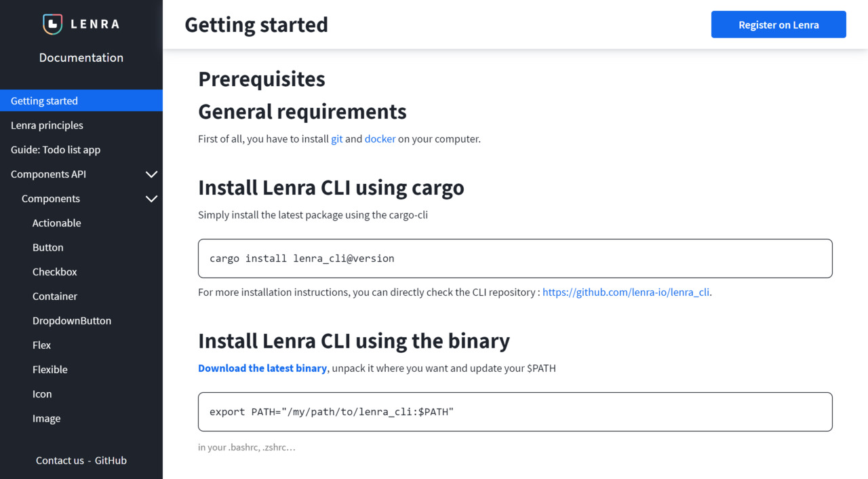868x479 pixels.
Task: Click the General requirements heading
Action: [302, 111]
